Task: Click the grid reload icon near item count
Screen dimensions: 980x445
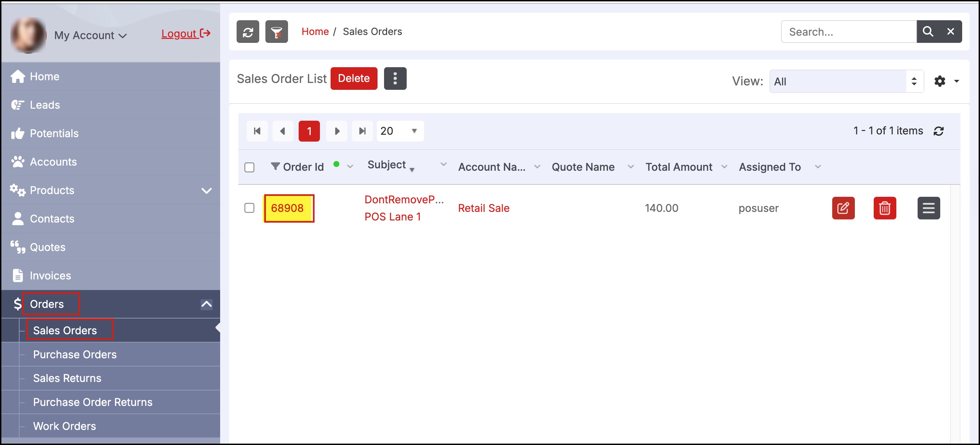Action: (x=939, y=131)
